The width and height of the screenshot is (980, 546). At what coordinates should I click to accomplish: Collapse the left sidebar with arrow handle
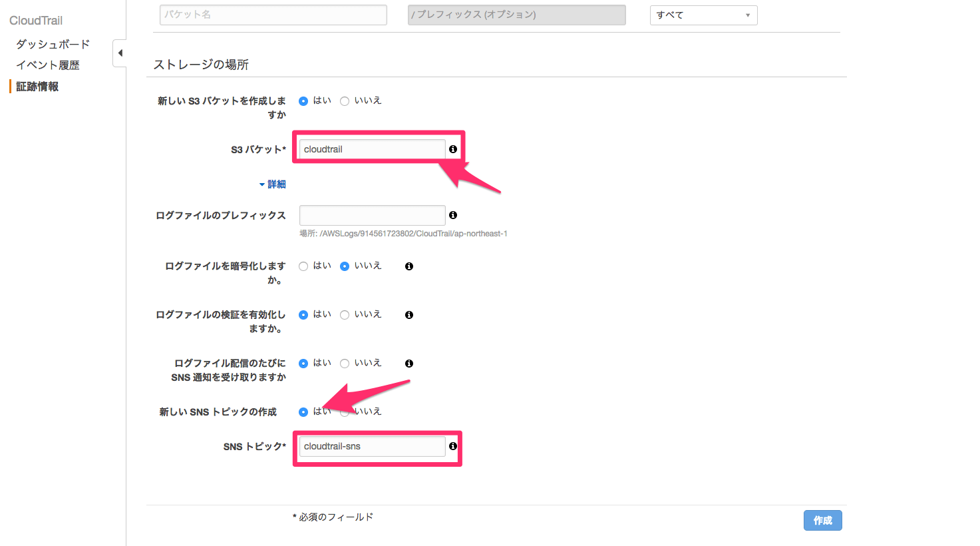[x=120, y=53]
